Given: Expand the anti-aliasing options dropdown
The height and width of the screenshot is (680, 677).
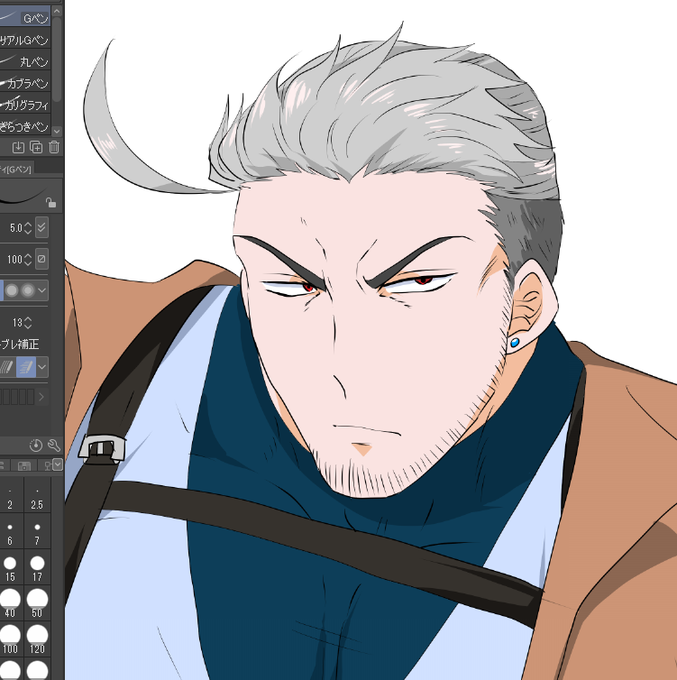Looking at the screenshot, I should 42,290.
